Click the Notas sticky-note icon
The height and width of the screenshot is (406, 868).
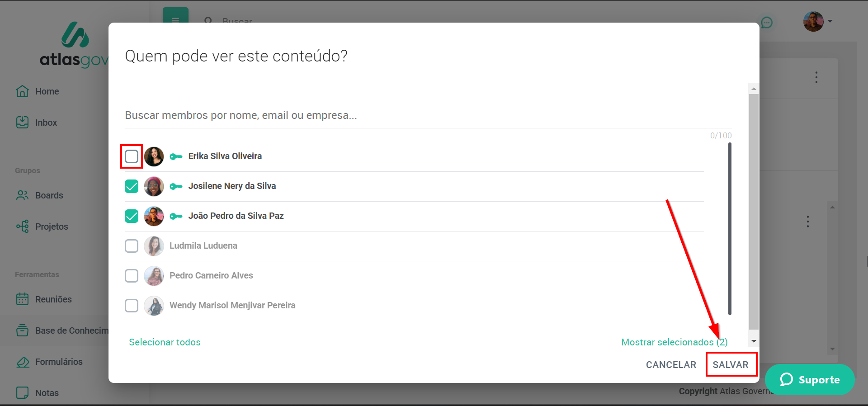pos(22,392)
